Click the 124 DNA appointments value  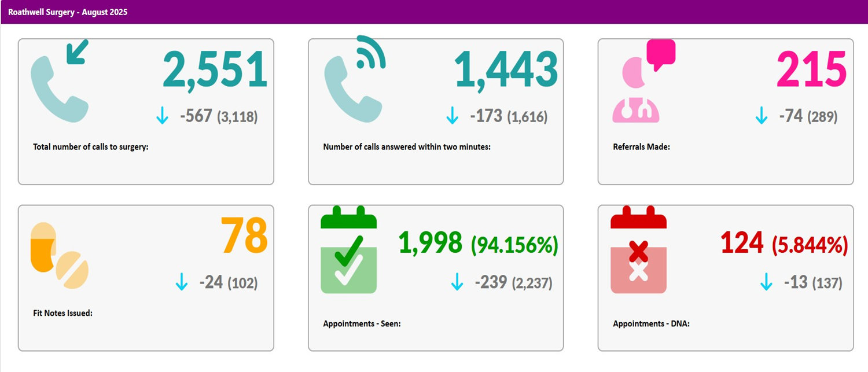click(x=742, y=243)
